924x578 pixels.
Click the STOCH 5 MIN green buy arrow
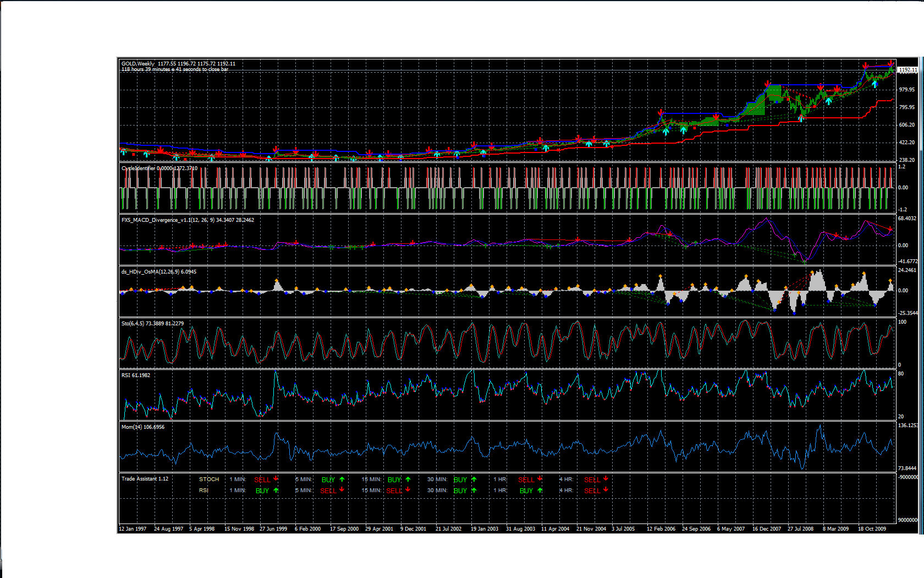342,479
